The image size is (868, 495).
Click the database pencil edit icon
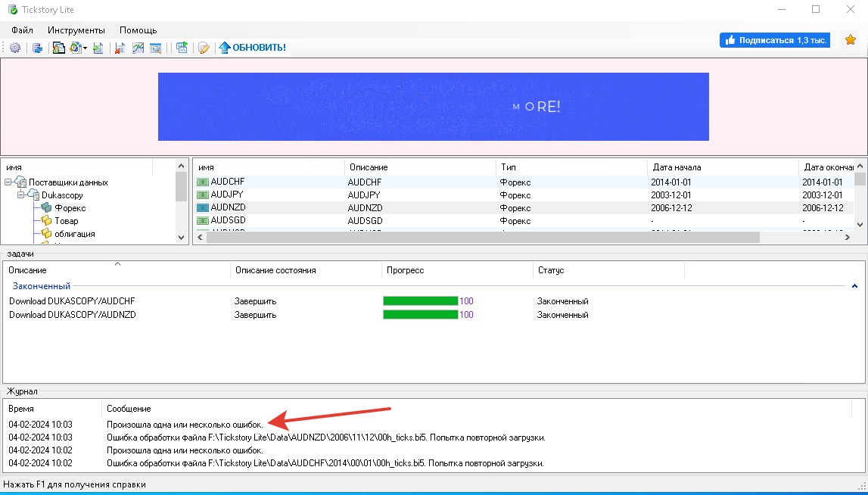tap(204, 48)
